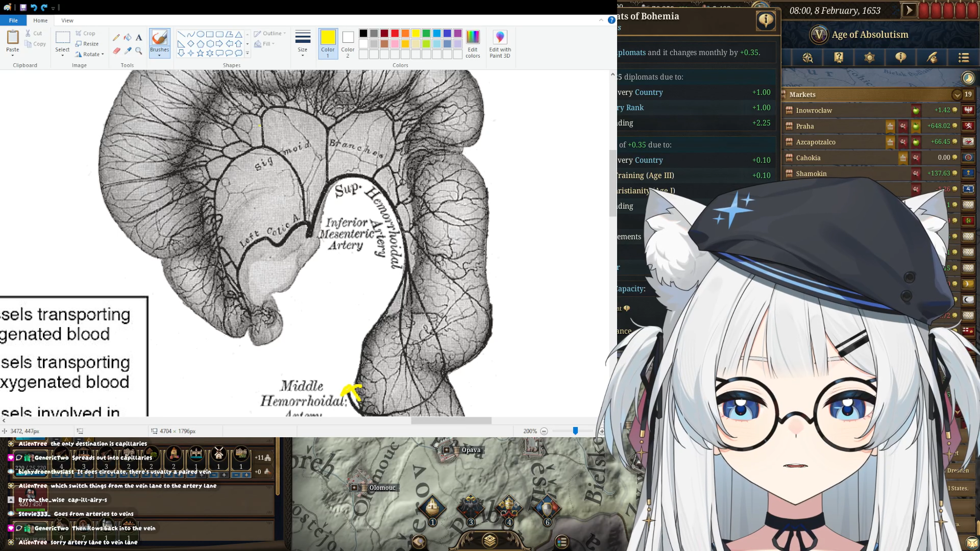
Task: Select the Pencil tool
Action: click(116, 37)
